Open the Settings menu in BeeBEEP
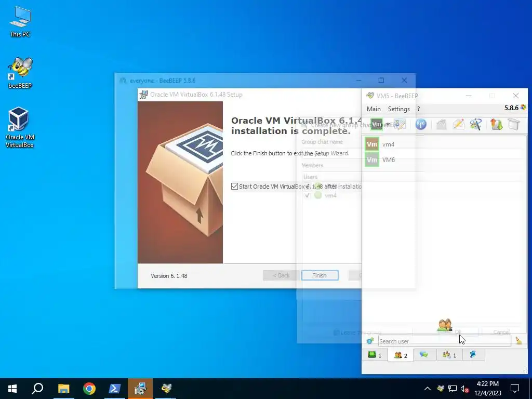 (398, 109)
